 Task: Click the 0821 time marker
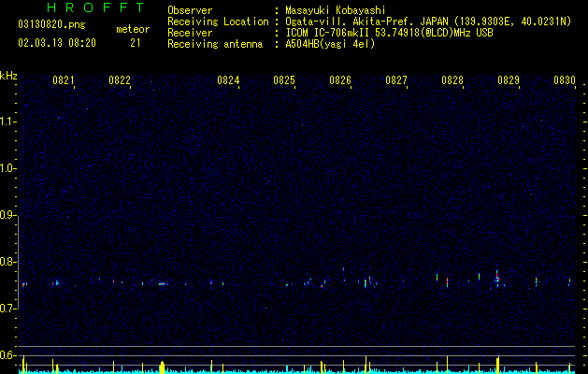click(x=64, y=80)
